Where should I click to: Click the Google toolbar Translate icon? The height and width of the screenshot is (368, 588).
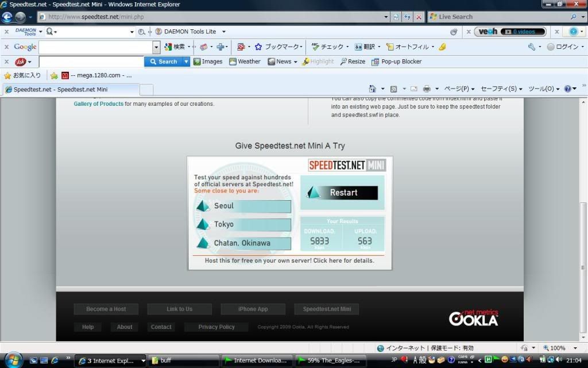click(358, 47)
